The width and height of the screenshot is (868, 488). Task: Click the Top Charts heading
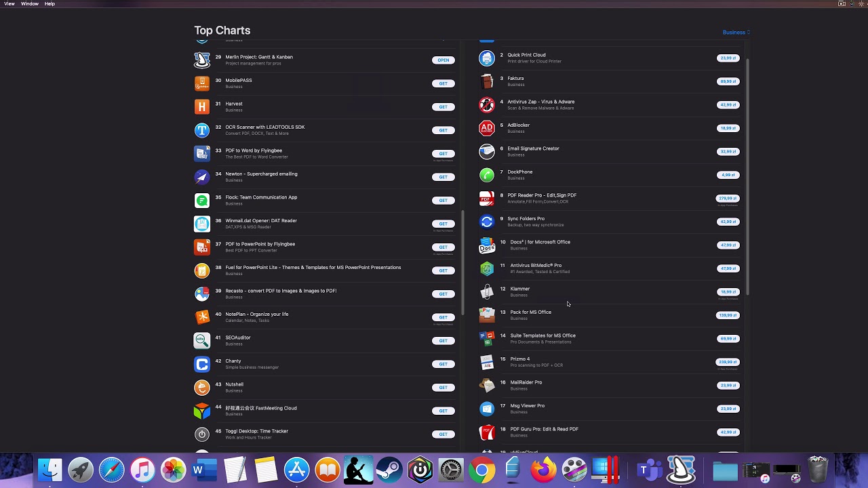tap(222, 30)
